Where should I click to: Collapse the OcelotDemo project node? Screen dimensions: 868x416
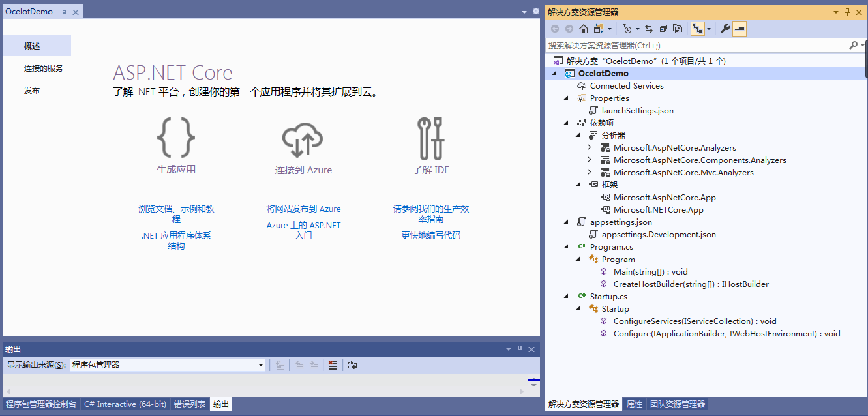555,74
